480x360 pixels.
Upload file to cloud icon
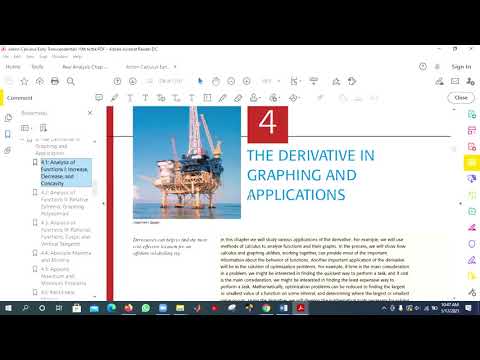click(x=40, y=81)
